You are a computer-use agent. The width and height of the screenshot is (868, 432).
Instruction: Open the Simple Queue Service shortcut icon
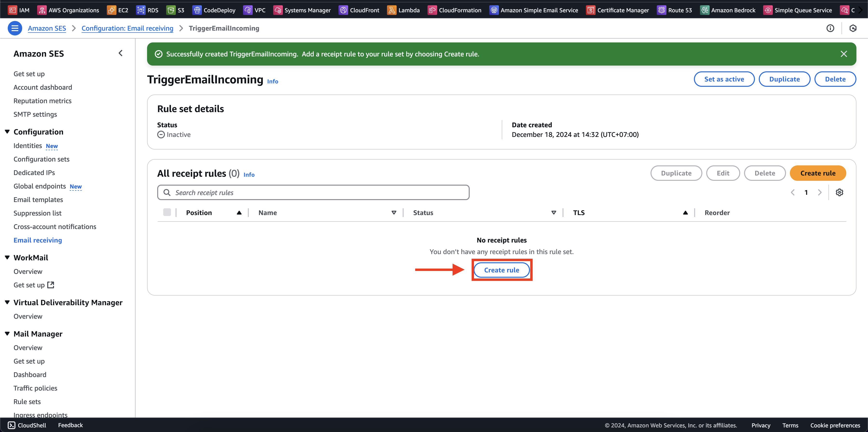pos(768,10)
